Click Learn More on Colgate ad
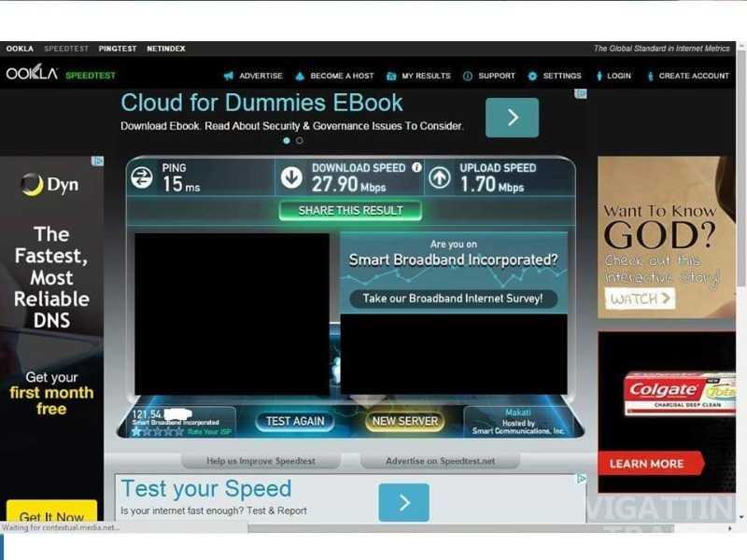 pos(651,464)
